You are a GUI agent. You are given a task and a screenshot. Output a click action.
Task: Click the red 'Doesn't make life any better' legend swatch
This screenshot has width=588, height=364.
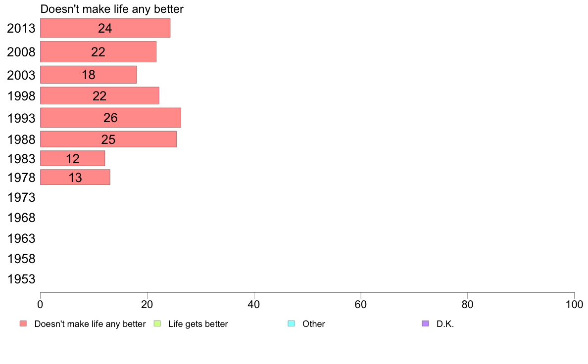23,323
